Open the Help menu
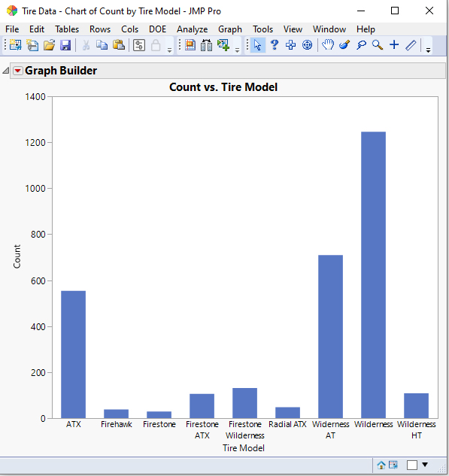The image size is (449, 476). coord(366,29)
